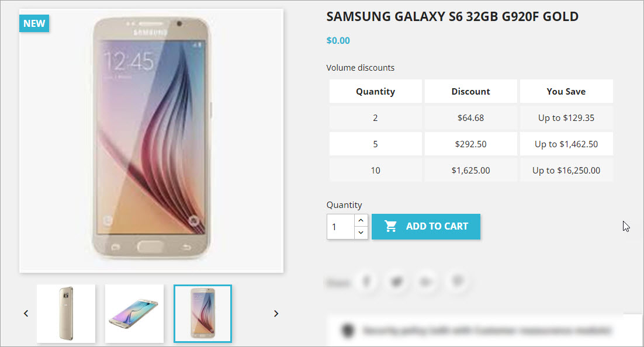Screen dimensions: 644x347
Task: Select the highlighted front view thumbnail
Action: pyautogui.click(x=203, y=314)
